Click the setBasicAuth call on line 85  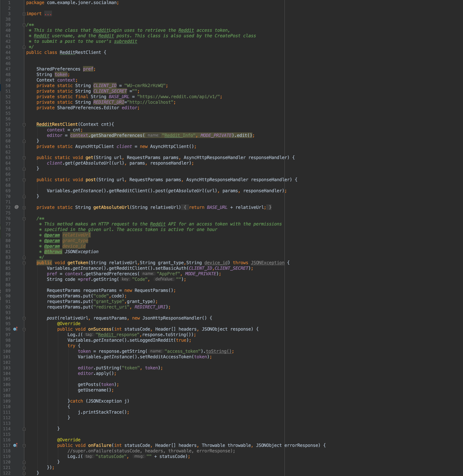(171, 268)
